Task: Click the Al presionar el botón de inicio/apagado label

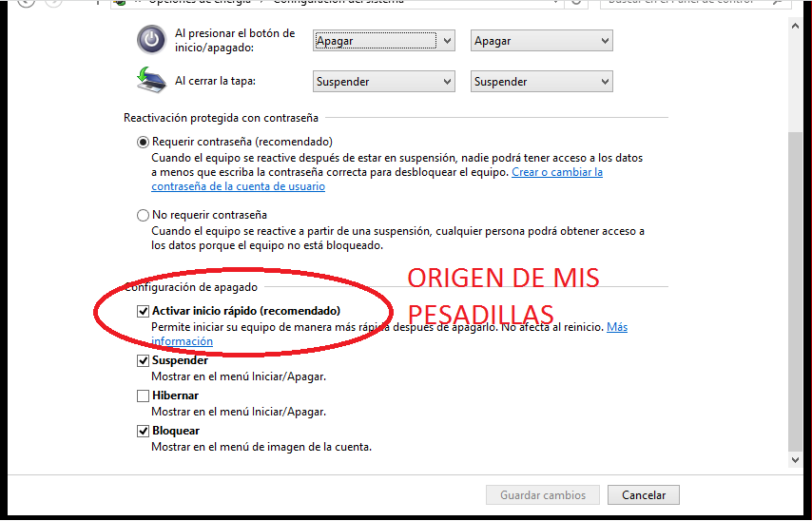Action: [x=235, y=40]
